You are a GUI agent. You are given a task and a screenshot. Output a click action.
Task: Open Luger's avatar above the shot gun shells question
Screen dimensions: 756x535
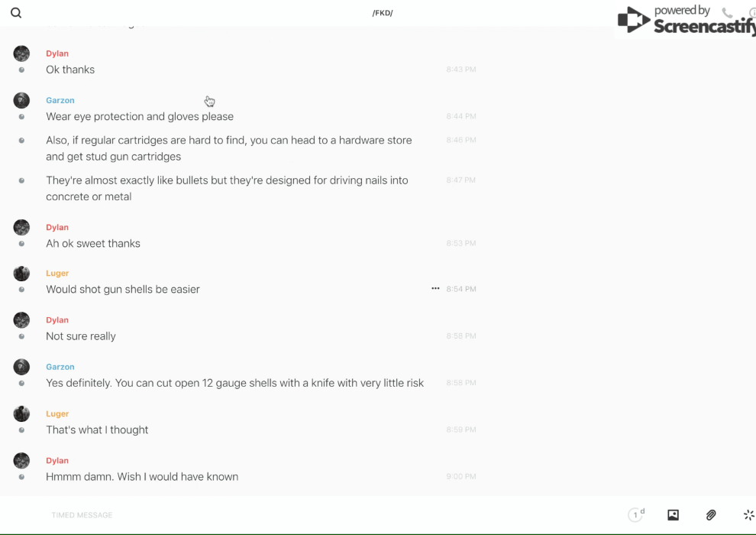21,274
